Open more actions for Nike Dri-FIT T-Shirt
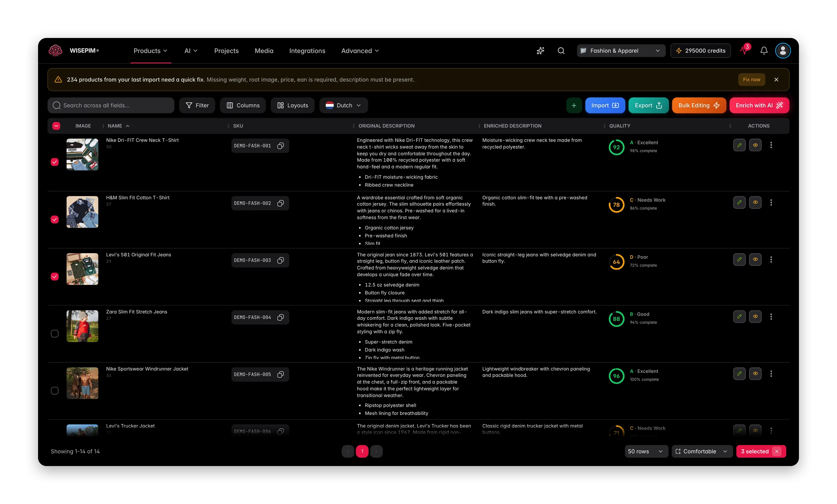This screenshot has height=504, width=837. tap(771, 145)
